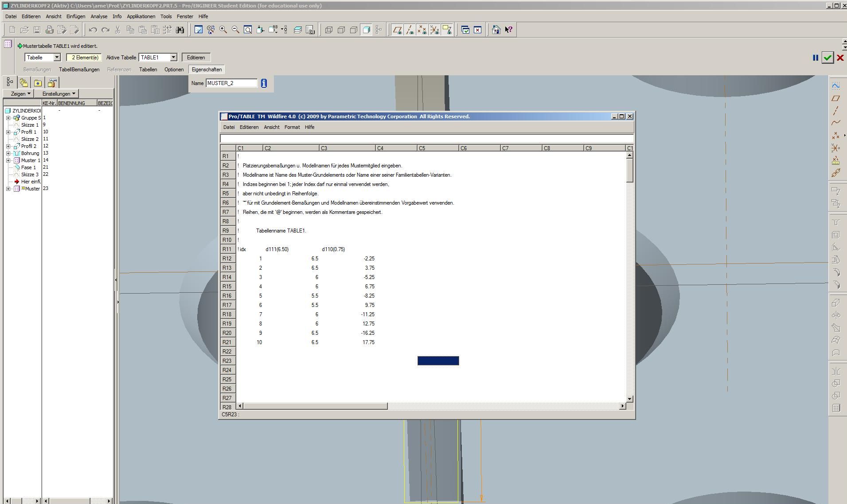The image size is (847, 504).
Task: Expand the Bohrung tree node
Action: 8,153
